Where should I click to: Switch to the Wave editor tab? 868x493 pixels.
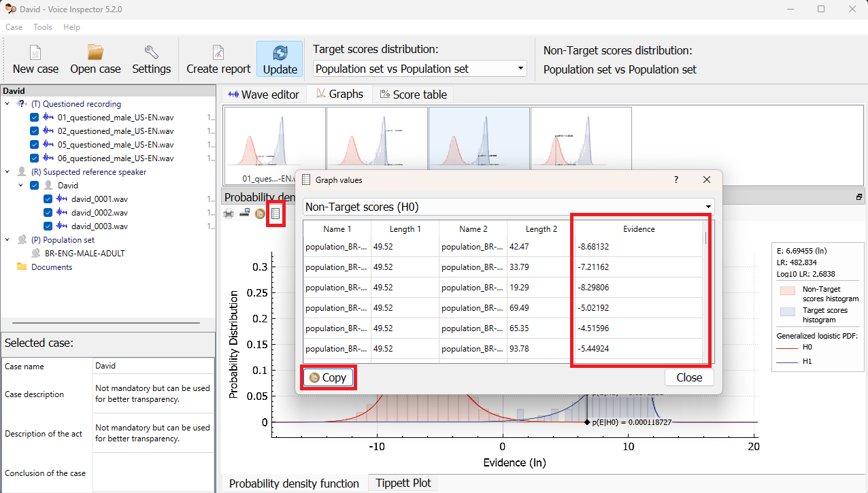(x=263, y=95)
